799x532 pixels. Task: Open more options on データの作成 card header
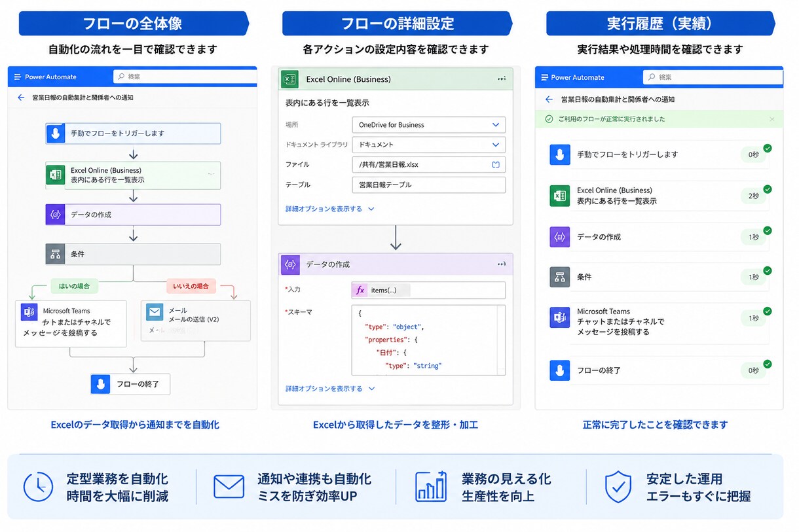tap(502, 264)
